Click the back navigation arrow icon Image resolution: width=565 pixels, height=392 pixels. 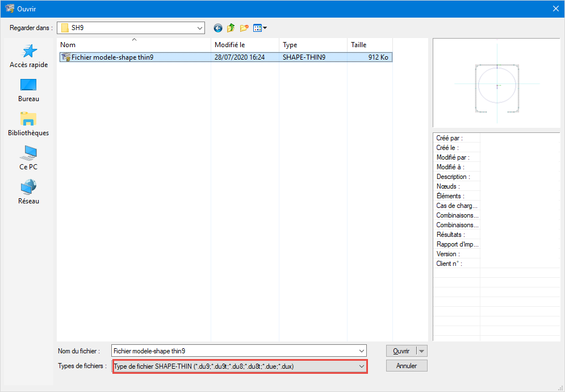tap(217, 27)
